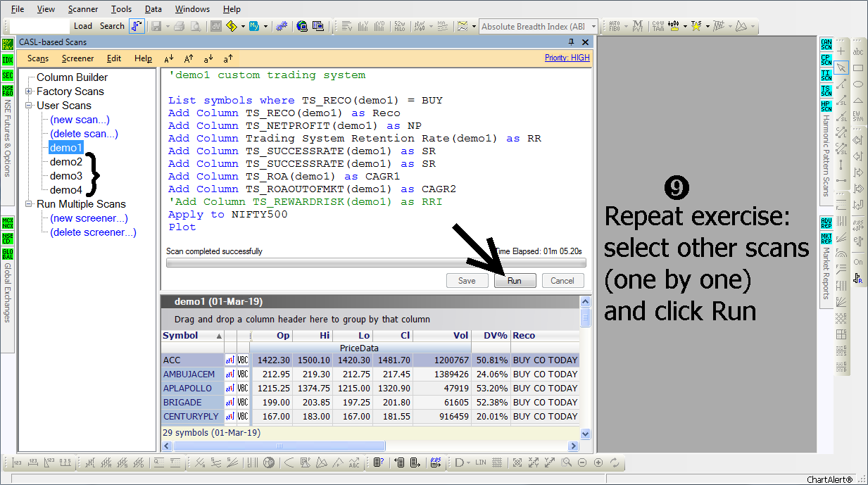Viewport: 868px width, 485px height.
Task: Open the NSE CD exchange icon
Action: (8, 239)
